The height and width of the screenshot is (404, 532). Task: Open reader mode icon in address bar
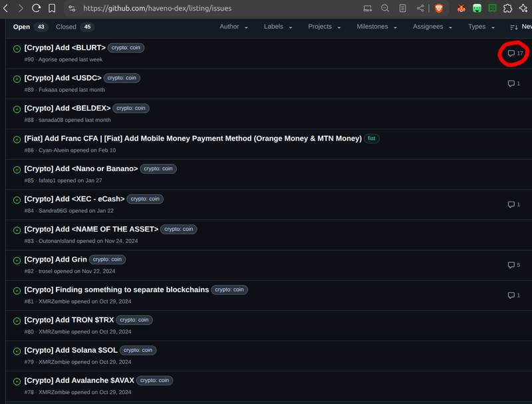pyautogui.click(x=402, y=8)
